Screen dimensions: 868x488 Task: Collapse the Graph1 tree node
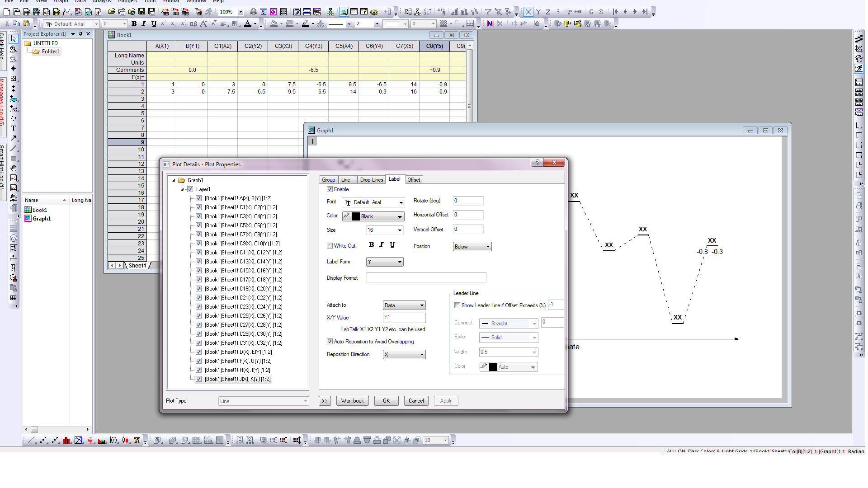pos(174,180)
